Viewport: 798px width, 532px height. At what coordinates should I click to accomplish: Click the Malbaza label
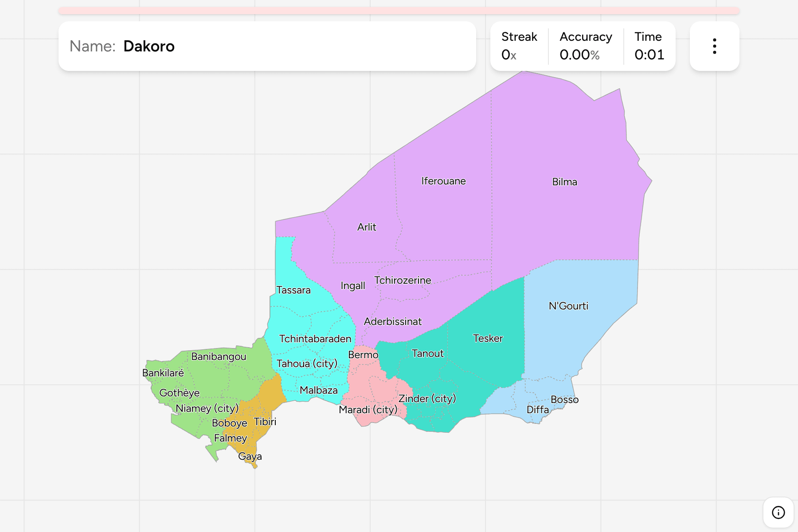tap(318, 390)
